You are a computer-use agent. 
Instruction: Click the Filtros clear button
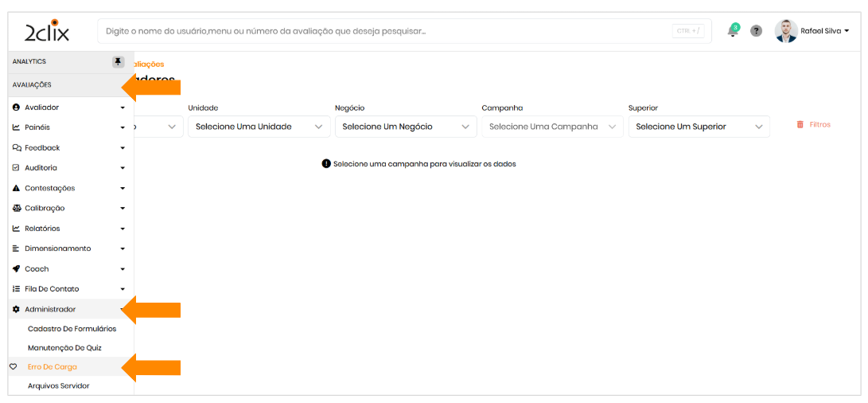pos(813,125)
